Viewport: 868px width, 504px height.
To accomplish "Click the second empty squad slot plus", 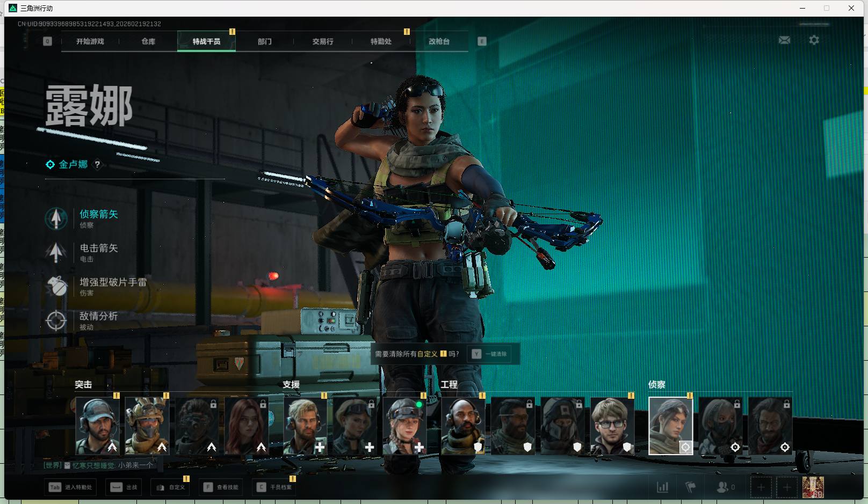I will [x=787, y=487].
